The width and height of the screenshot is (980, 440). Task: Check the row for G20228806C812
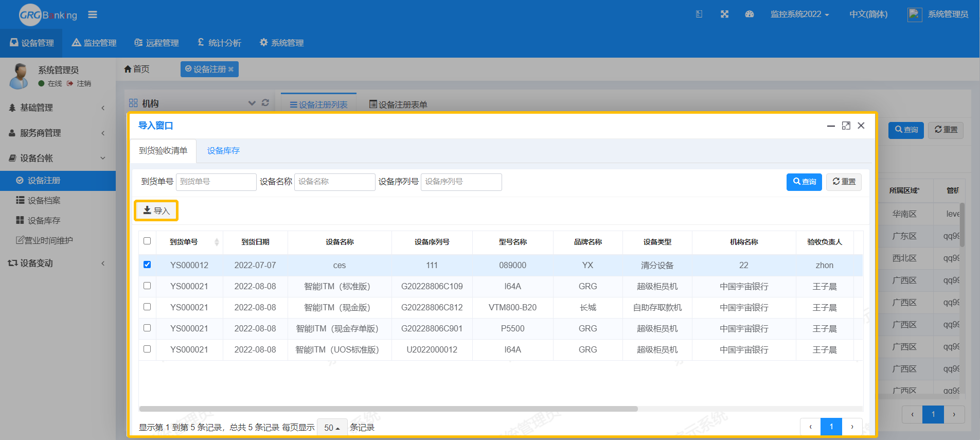point(147,307)
